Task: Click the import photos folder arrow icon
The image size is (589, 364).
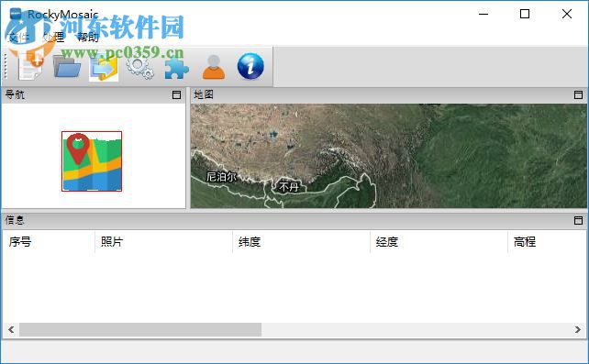Action: [104, 67]
